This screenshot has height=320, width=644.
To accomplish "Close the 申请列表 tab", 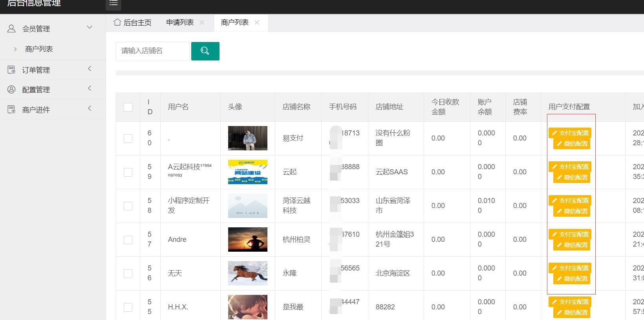I will [x=202, y=22].
